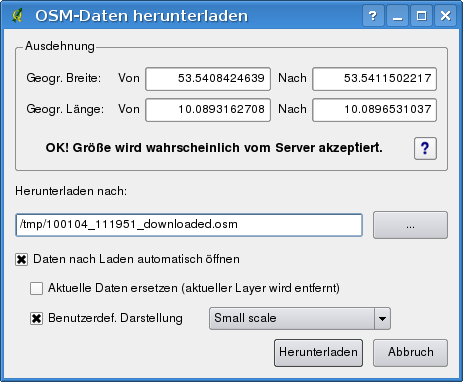Click the longitude Nach field 10.0896531037

(x=374, y=110)
